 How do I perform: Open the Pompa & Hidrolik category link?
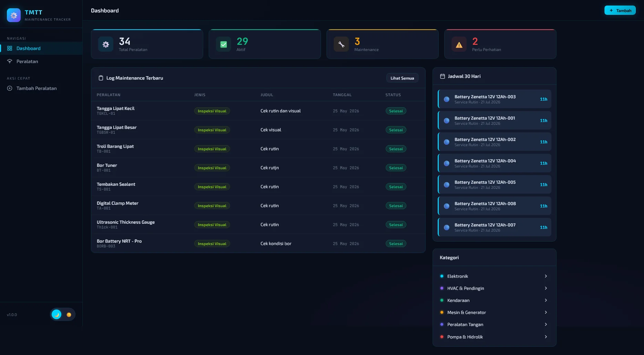494,337
